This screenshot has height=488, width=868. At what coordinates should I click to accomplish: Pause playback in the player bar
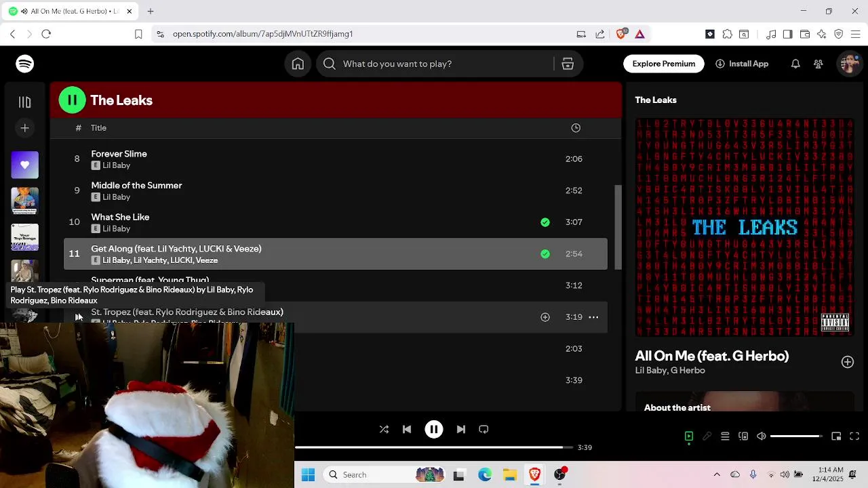434,429
